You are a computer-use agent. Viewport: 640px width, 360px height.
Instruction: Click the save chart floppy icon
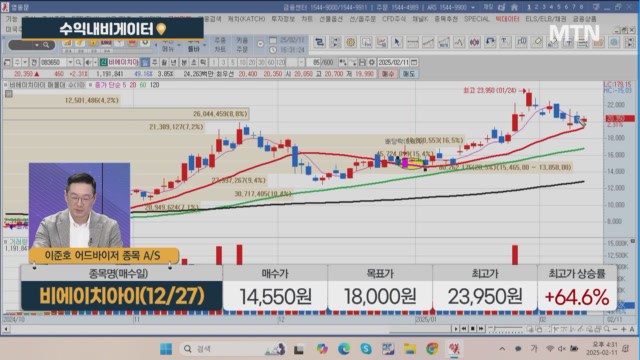[x=362, y=62]
